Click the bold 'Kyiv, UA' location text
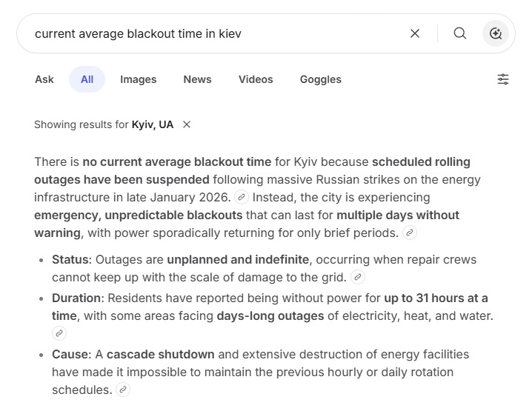Screen dimensions: 532x408 coord(153,125)
